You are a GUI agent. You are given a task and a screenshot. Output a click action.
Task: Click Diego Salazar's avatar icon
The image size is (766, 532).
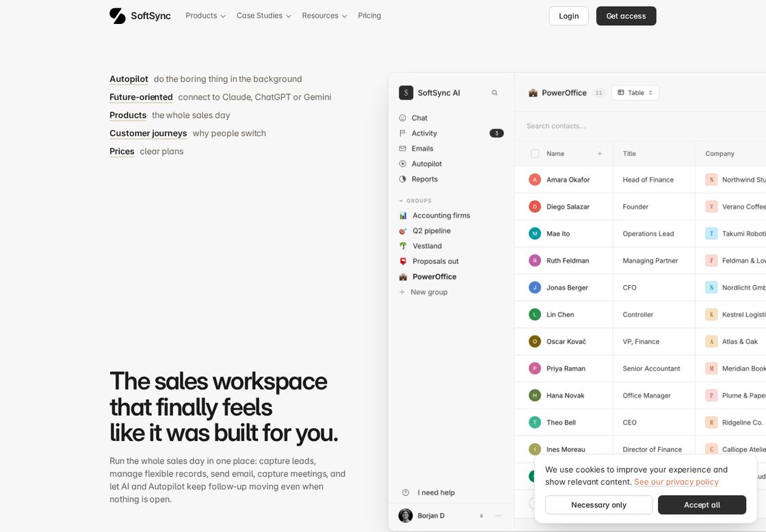[535, 207]
